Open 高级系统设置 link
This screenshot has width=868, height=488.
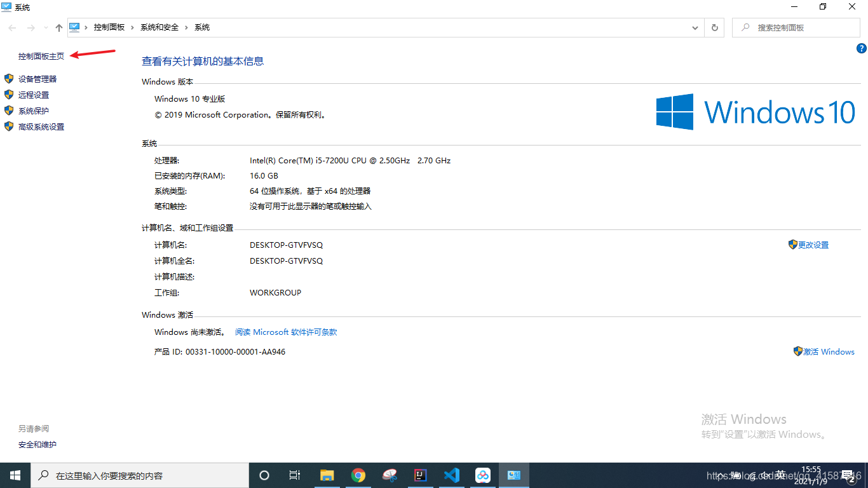[x=41, y=126]
